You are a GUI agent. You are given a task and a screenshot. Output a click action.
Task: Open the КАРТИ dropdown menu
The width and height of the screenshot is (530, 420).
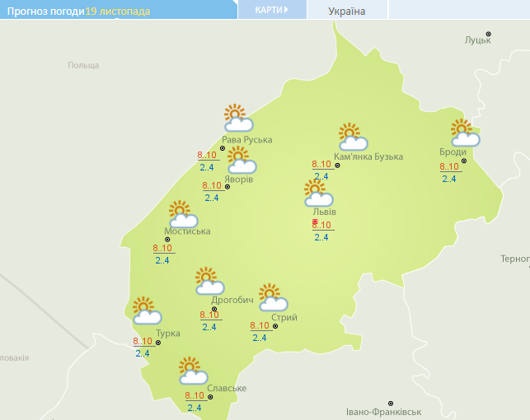point(272,10)
